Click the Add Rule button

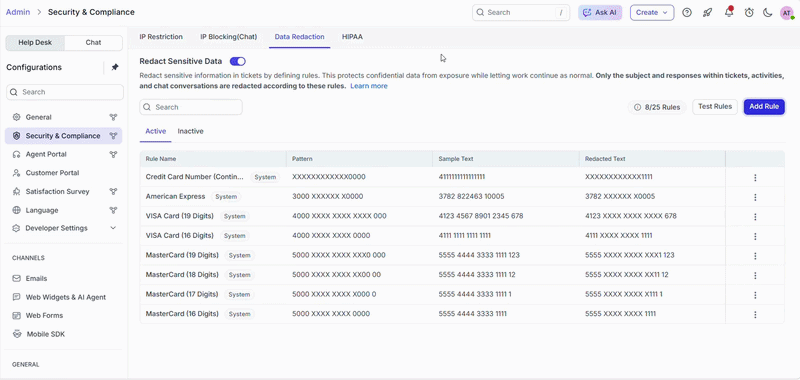tap(764, 107)
